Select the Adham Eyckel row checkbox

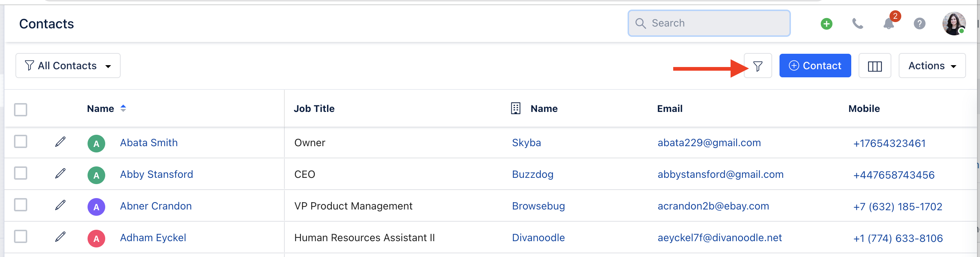21,236
